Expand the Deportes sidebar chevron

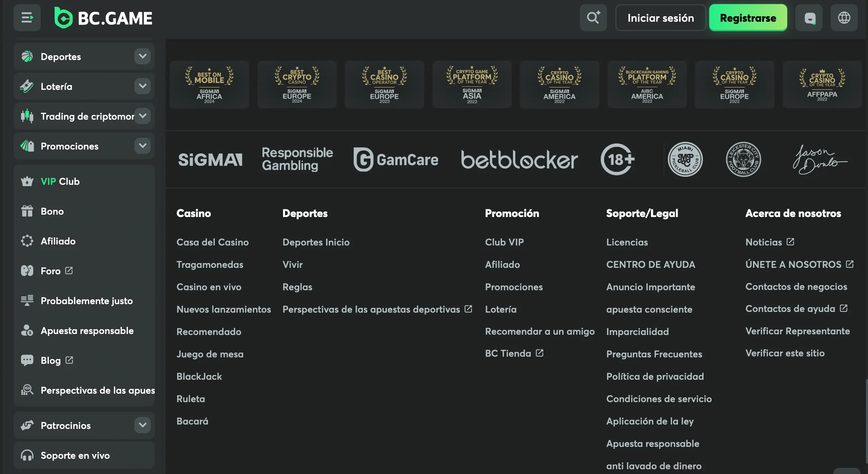point(143,56)
